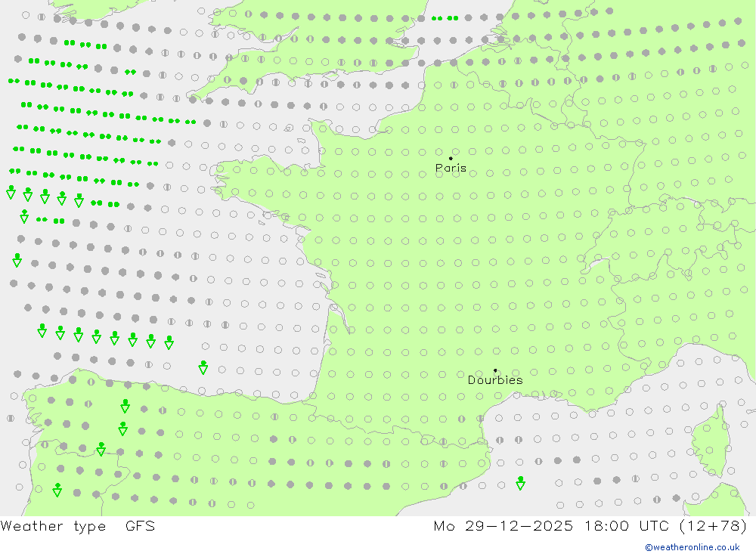756x554 pixels.
Task: Click the '(12+78)' forecast run text
Action: coord(713,525)
